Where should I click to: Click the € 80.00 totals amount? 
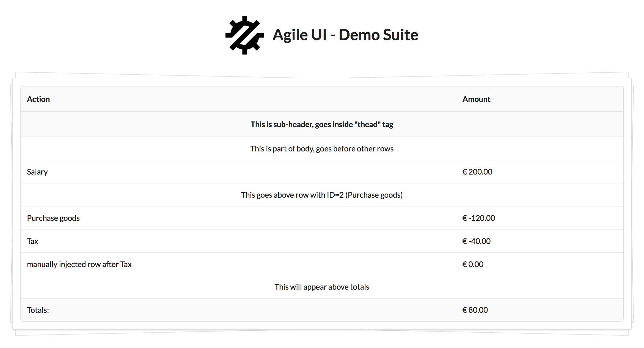point(475,310)
